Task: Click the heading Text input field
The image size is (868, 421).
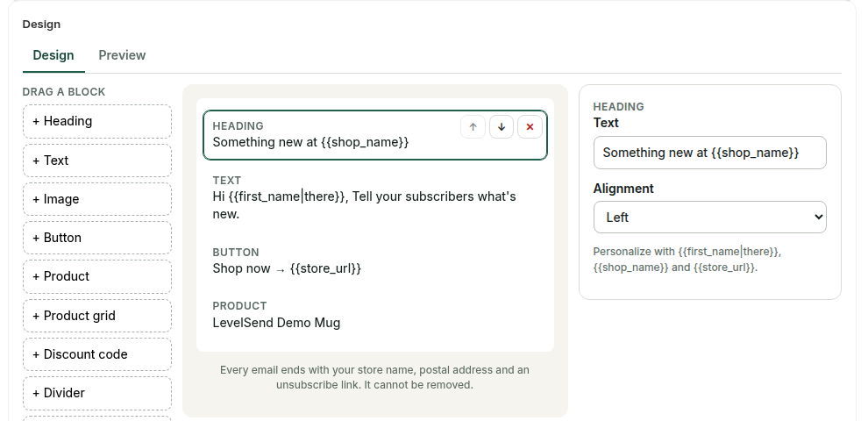Action: (709, 153)
